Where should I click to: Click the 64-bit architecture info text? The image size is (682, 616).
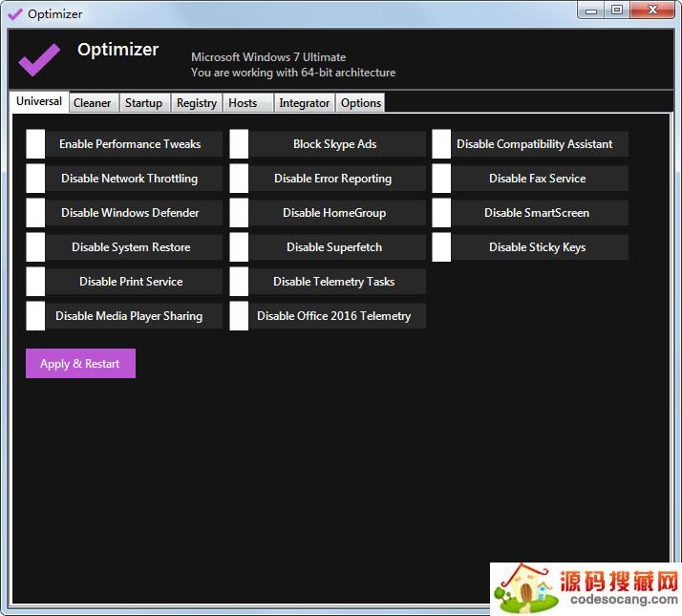click(x=293, y=73)
